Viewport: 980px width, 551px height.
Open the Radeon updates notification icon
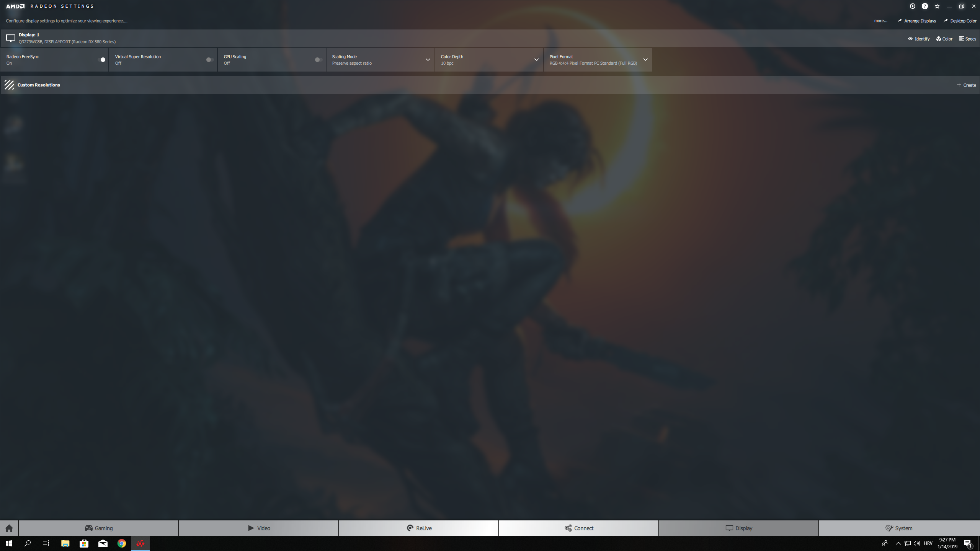click(x=913, y=6)
